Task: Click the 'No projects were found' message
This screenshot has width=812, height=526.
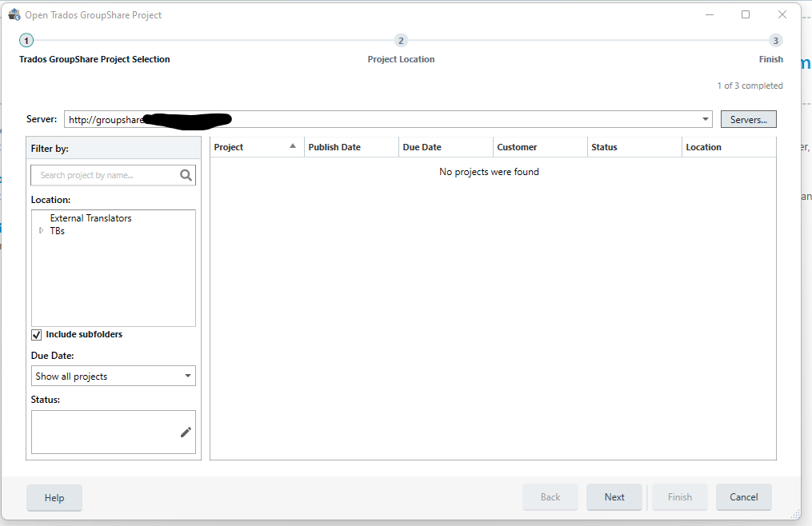Action: (489, 172)
